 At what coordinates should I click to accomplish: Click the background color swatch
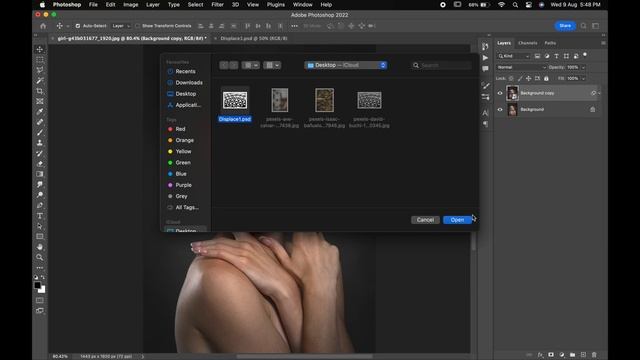point(42,289)
